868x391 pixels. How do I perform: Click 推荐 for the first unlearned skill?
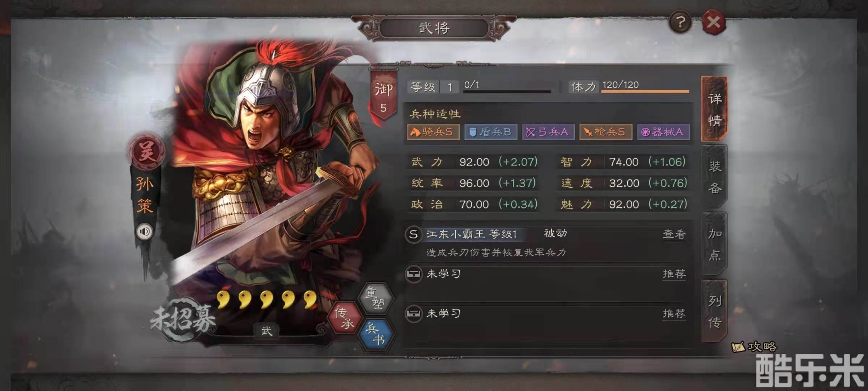pyautogui.click(x=674, y=274)
